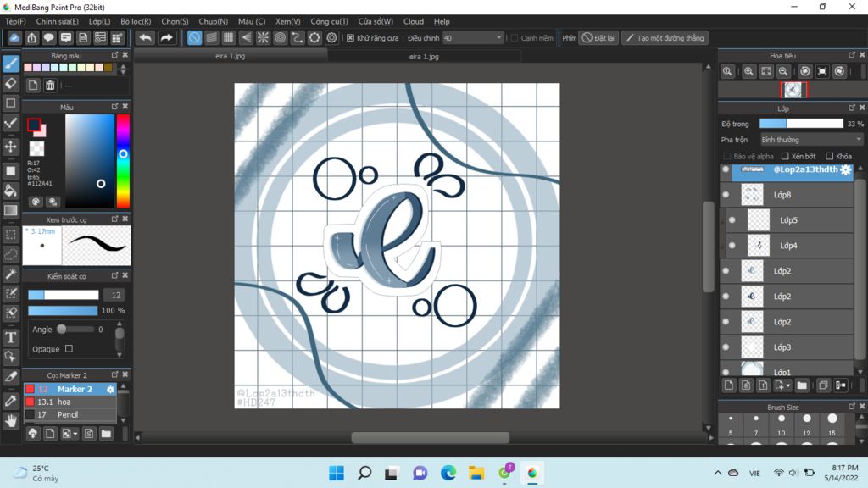This screenshot has height=488, width=868.
Task: Enable the curve snap guide
Action: tap(298, 37)
